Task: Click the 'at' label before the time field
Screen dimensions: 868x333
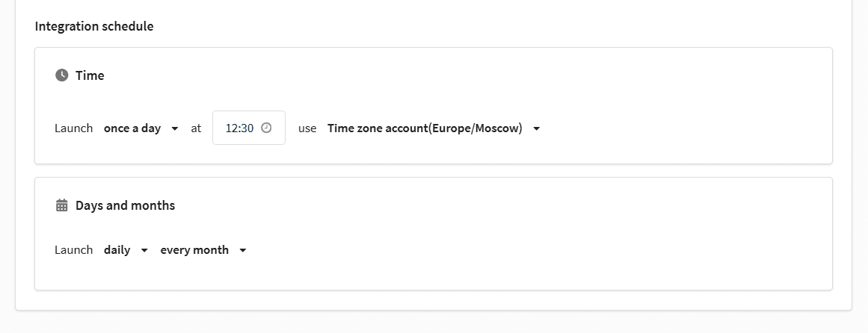Action: coord(196,128)
